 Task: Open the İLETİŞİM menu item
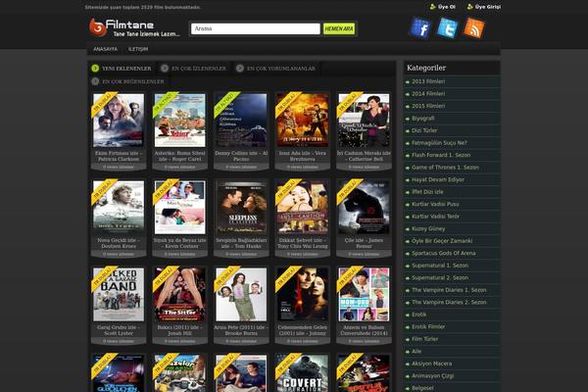point(138,49)
